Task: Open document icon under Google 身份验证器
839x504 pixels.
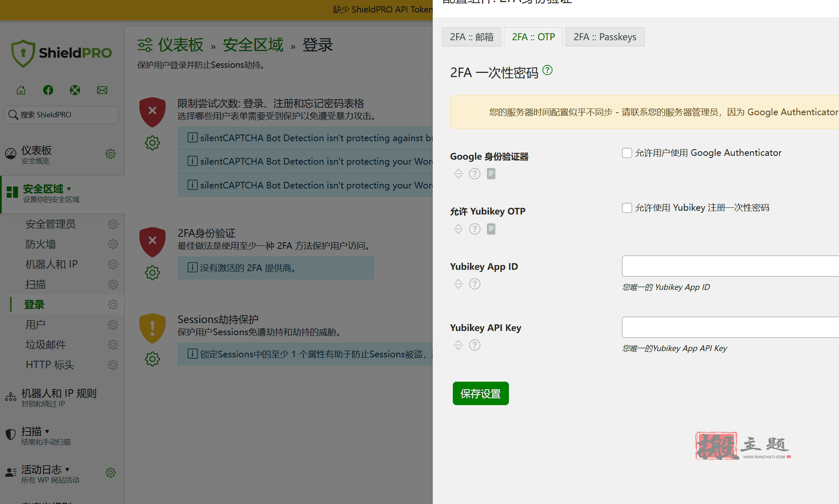Action: (x=491, y=174)
